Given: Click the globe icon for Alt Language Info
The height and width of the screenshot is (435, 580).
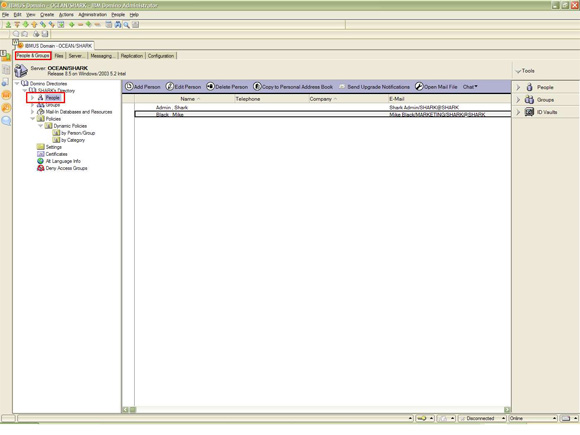Looking at the screenshot, I should [x=41, y=161].
